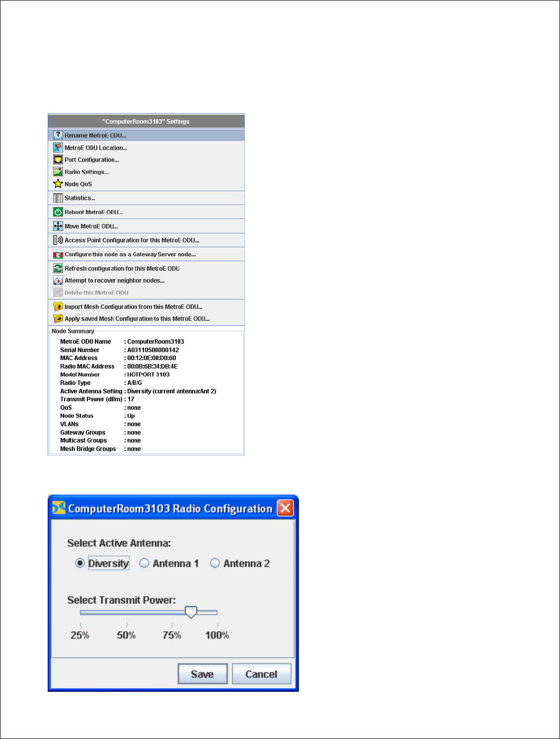The width and height of the screenshot is (560, 739).
Task: Click the Radio Configuration window title icon
Action: (59, 508)
